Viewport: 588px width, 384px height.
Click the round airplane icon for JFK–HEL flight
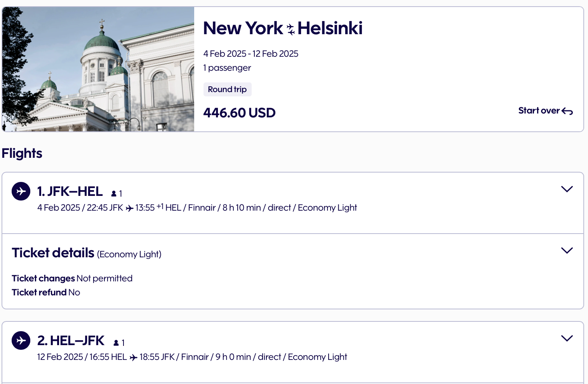pyautogui.click(x=21, y=191)
